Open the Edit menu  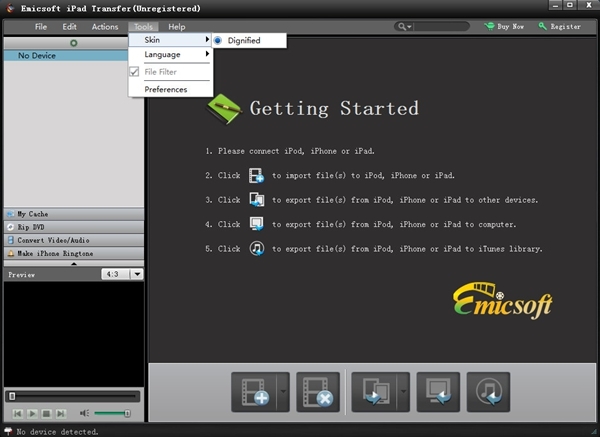[x=69, y=27]
